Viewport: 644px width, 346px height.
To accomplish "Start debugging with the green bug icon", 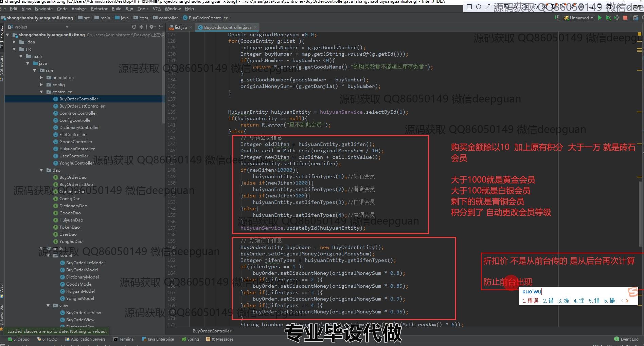I will [608, 18].
